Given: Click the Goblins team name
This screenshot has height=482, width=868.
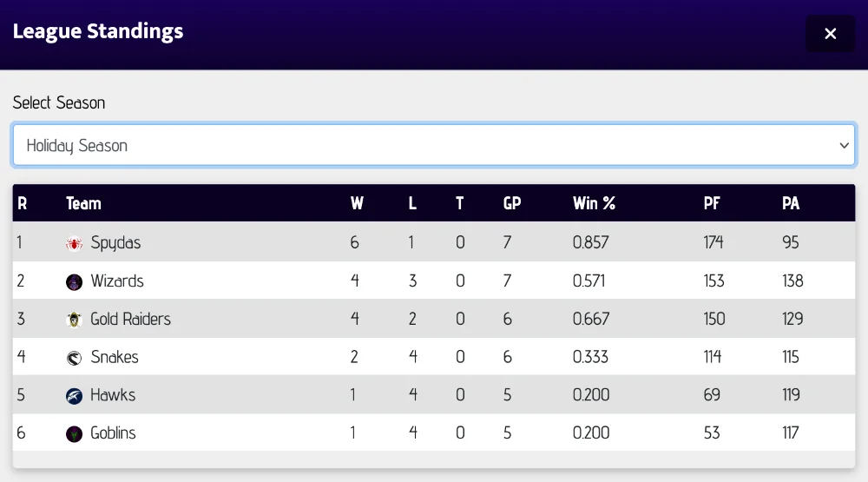Looking at the screenshot, I should point(113,432).
